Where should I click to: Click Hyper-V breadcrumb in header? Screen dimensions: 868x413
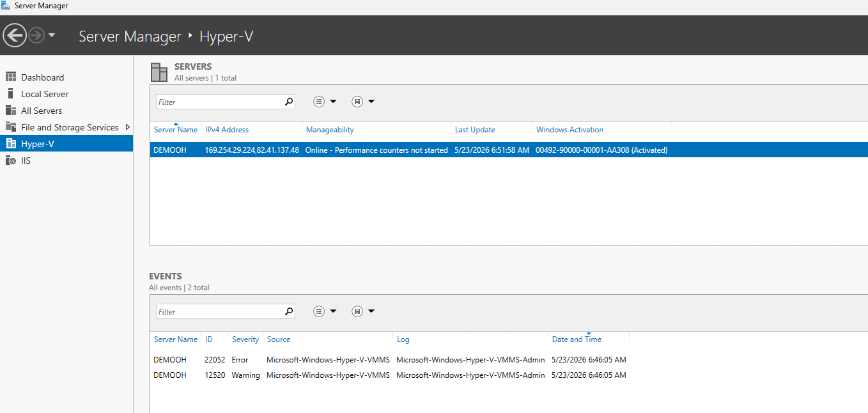pos(226,36)
